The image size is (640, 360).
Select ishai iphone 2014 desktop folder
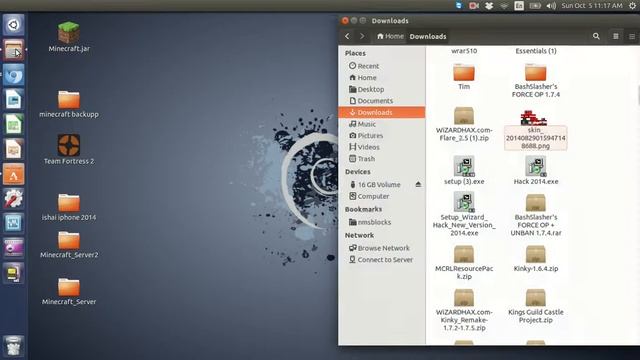click(x=69, y=207)
